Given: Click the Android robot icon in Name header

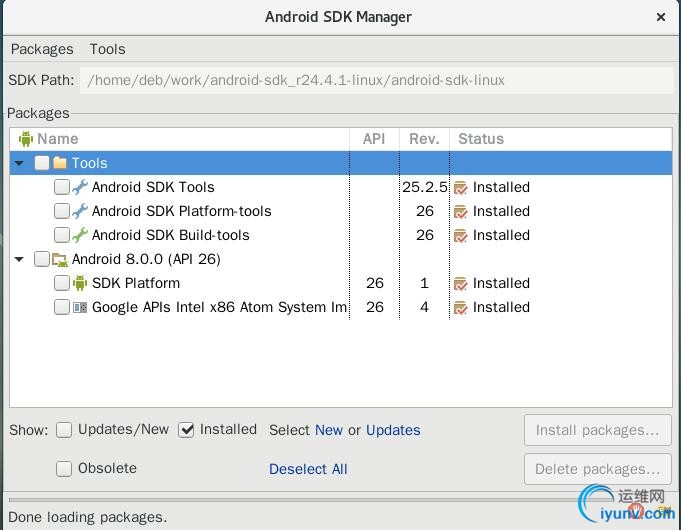Looking at the screenshot, I should pyautogui.click(x=26, y=139).
